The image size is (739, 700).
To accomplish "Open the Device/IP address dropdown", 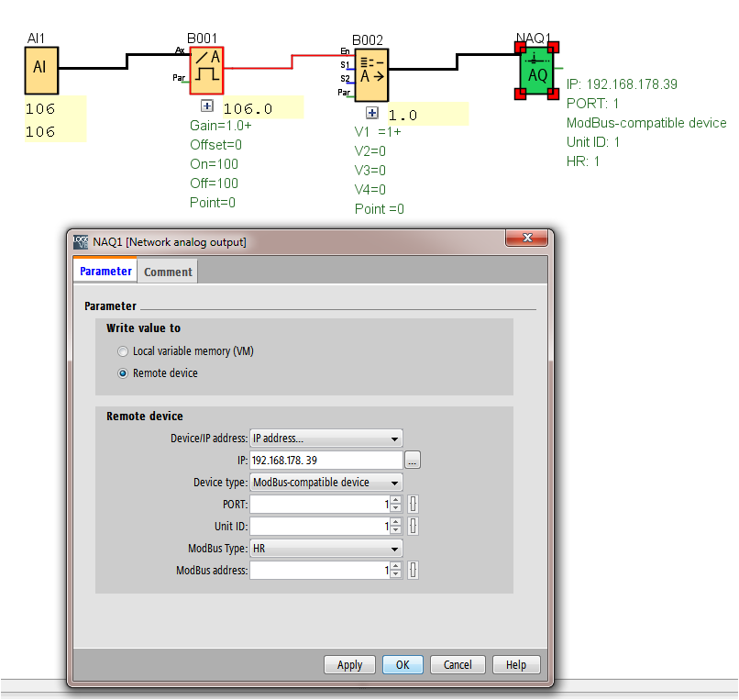I will pyautogui.click(x=325, y=439).
